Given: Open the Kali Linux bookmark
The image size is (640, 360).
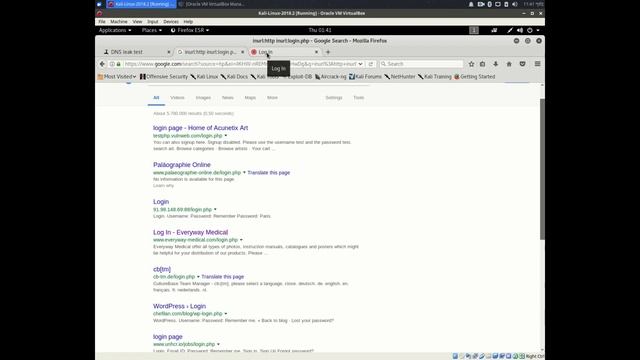Looking at the screenshot, I should click(204, 77).
